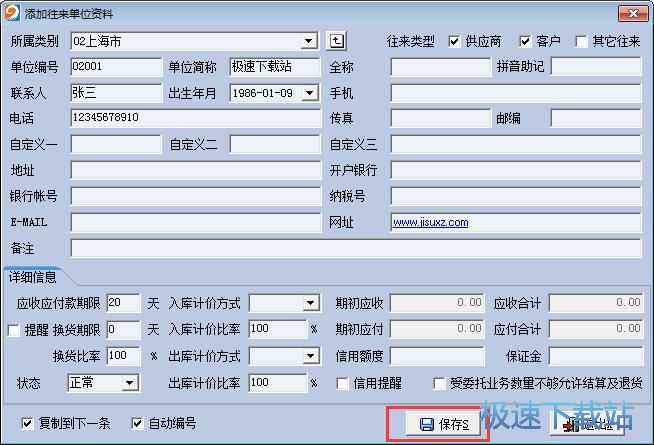Click the 单位编号 field with 02001
Viewport: 654px width, 445px height.
click(x=116, y=67)
